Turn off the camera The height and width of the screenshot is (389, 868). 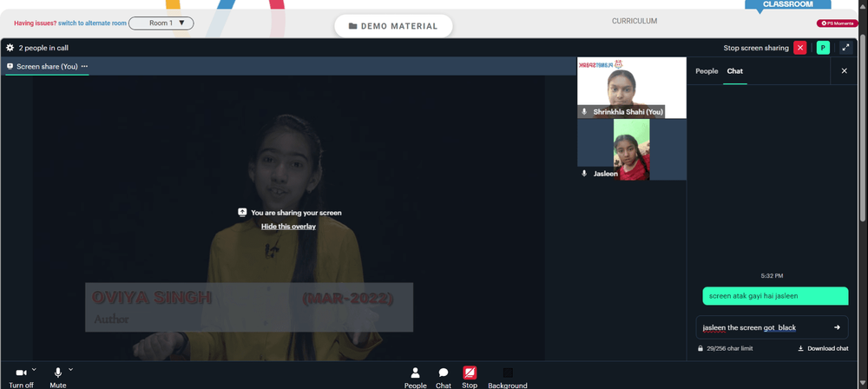click(21, 378)
